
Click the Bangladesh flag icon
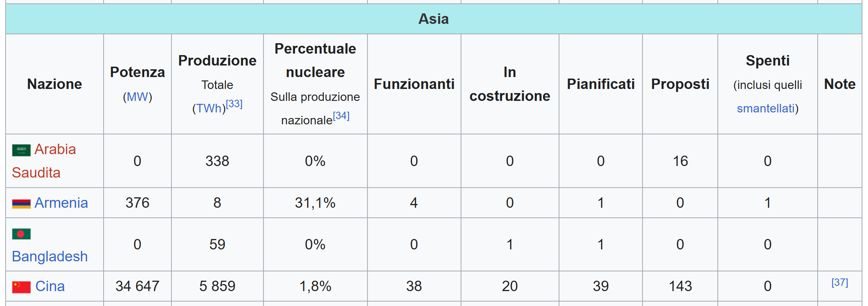pos(21,234)
